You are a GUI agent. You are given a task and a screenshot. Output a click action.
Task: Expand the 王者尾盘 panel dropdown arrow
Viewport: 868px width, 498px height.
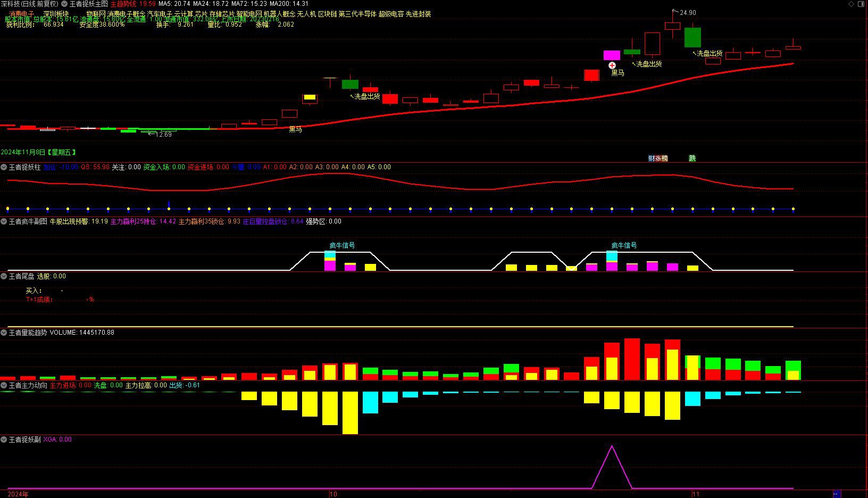coord(4,276)
